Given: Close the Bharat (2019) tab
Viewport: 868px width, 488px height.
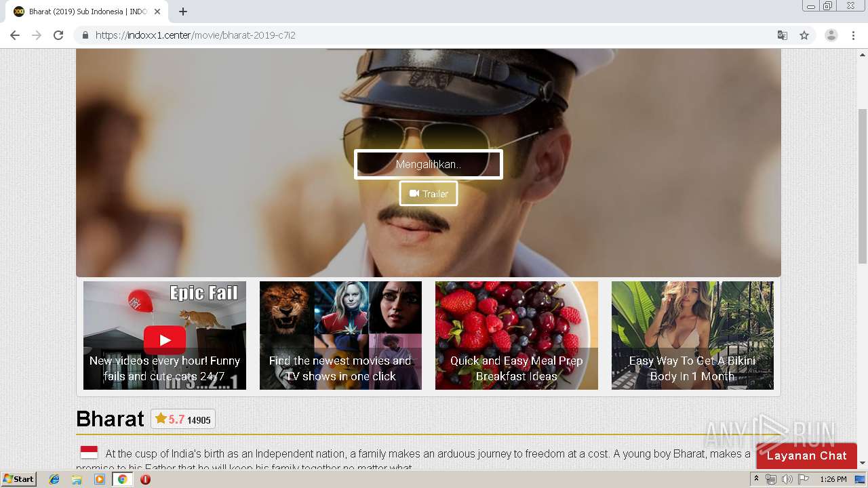Looking at the screenshot, I should pos(157,12).
